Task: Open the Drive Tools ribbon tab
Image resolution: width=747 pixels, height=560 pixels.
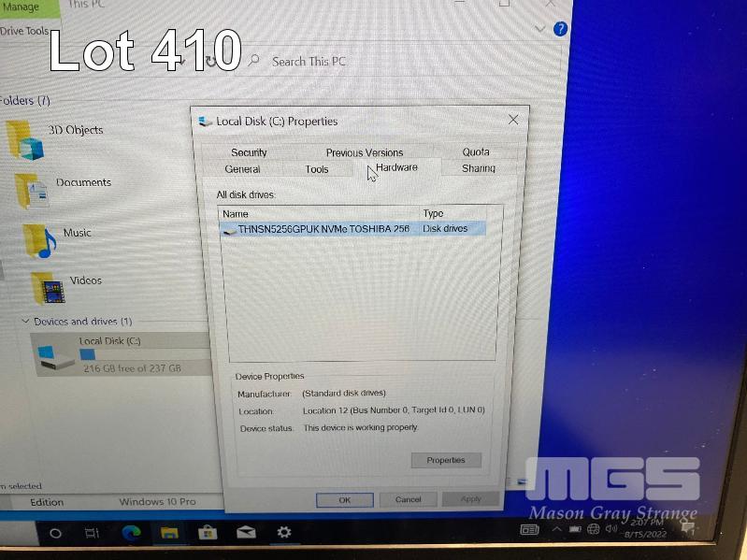Action: click(x=25, y=31)
